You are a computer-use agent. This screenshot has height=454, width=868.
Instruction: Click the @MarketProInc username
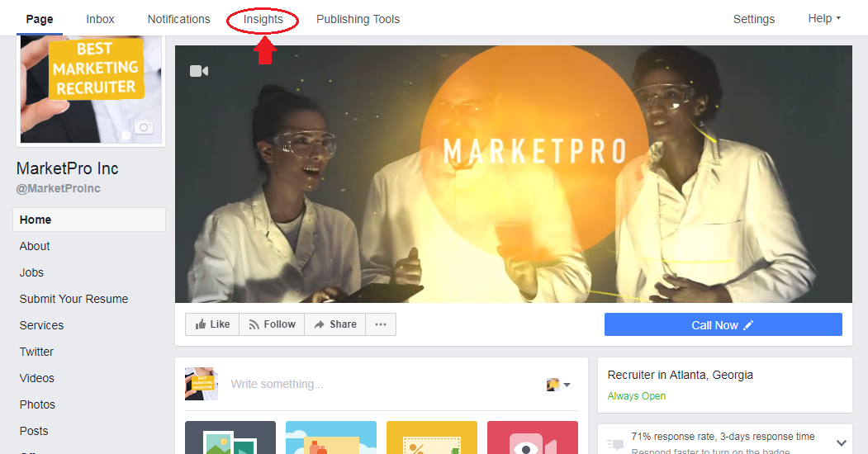(58, 188)
